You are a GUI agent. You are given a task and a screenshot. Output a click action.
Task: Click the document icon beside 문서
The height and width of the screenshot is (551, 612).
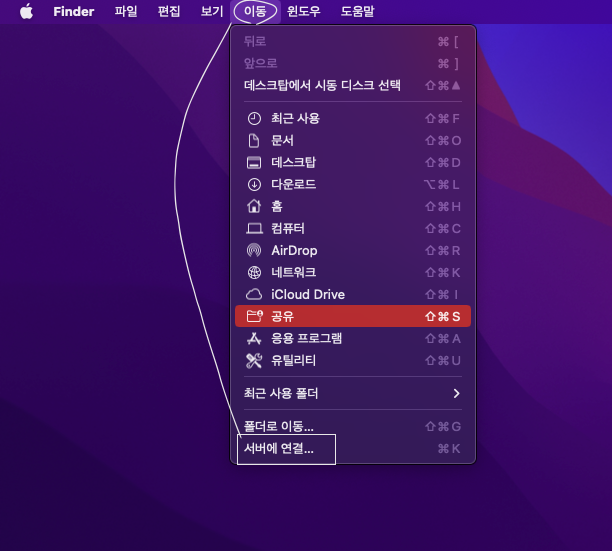click(x=254, y=140)
